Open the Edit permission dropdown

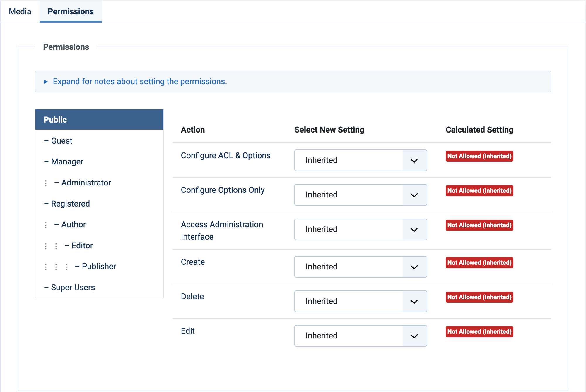coord(361,336)
